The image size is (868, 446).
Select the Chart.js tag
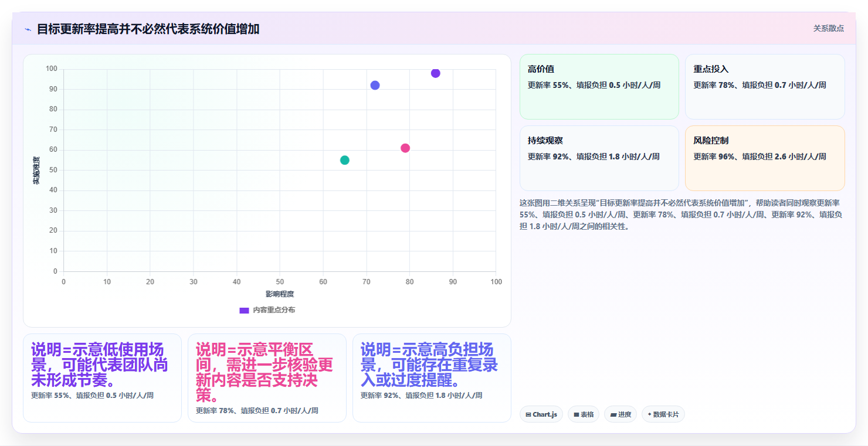point(541,414)
